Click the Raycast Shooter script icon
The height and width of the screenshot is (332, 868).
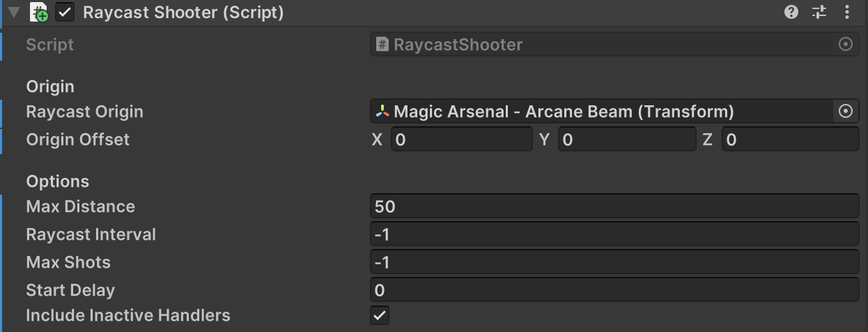40,13
